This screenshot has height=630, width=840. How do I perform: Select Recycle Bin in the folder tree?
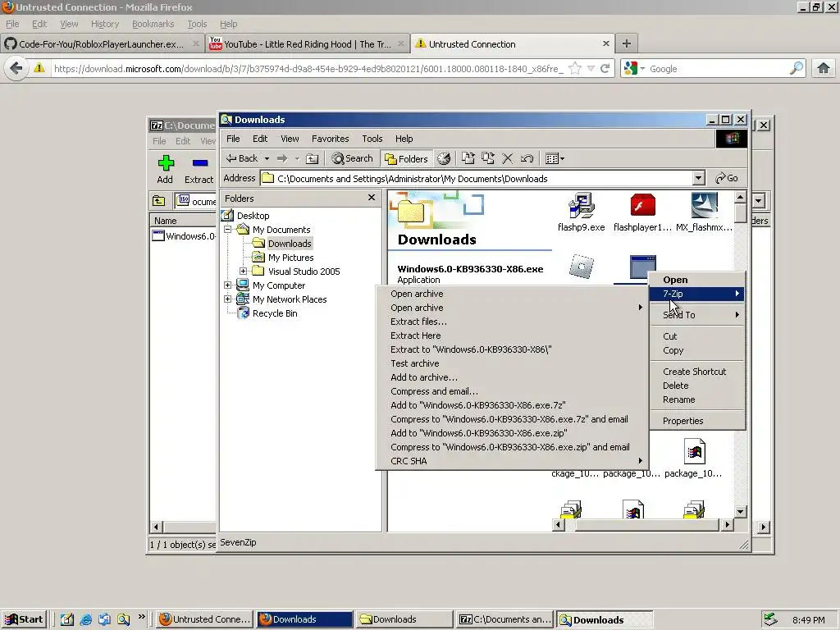pyautogui.click(x=275, y=313)
